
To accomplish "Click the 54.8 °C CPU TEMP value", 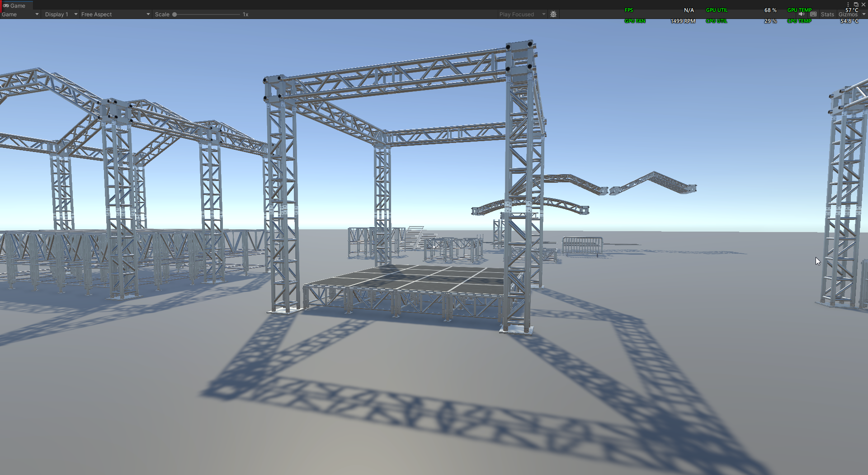I will coord(849,21).
